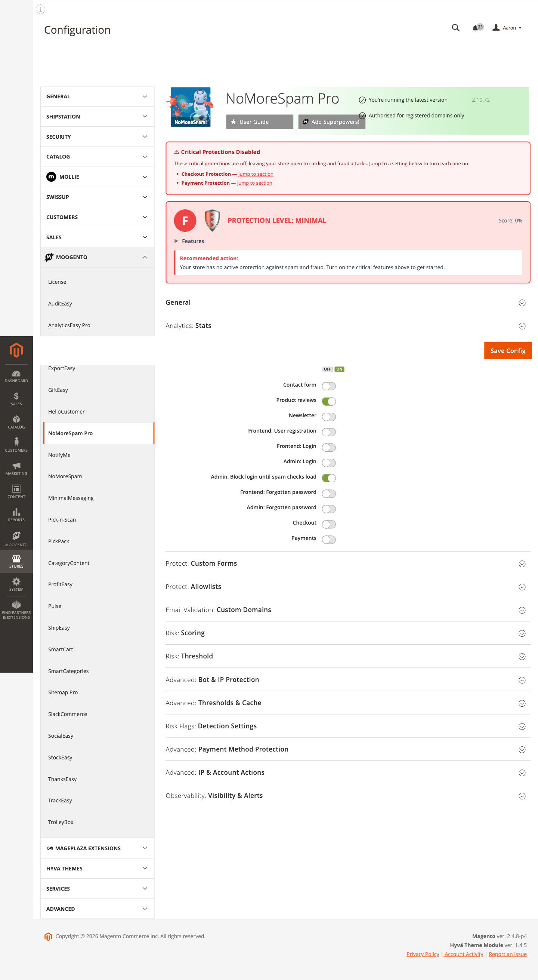
Task: Click the Save Config button
Action: pyautogui.click(x=508, y=351)
